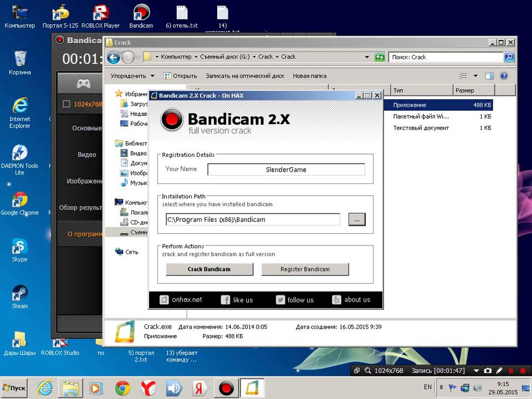Click the volume icon in the system tray
532x399 pixels.
coord(477,387)
